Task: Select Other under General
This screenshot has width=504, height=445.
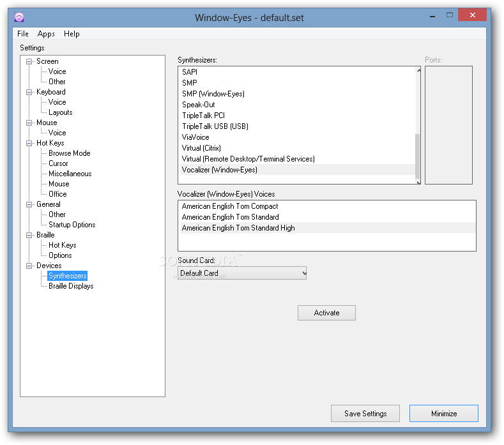Action: coord(57,215)
